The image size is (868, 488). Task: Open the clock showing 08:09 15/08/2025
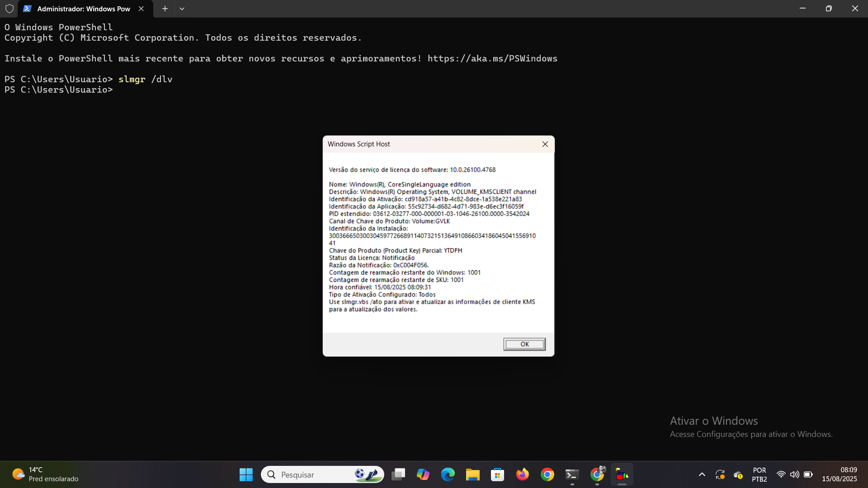(x=839, y=474)
